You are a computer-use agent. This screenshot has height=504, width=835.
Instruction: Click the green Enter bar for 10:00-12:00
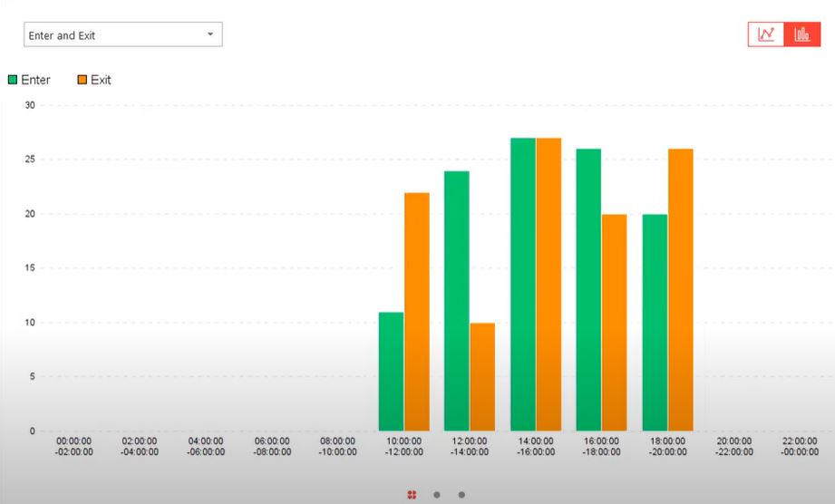[391, 372]
